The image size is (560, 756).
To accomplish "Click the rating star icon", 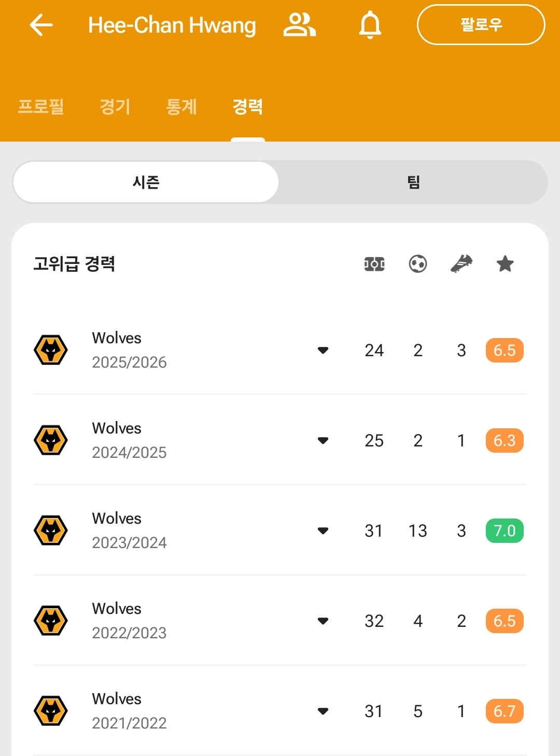I will coord(505,264).
